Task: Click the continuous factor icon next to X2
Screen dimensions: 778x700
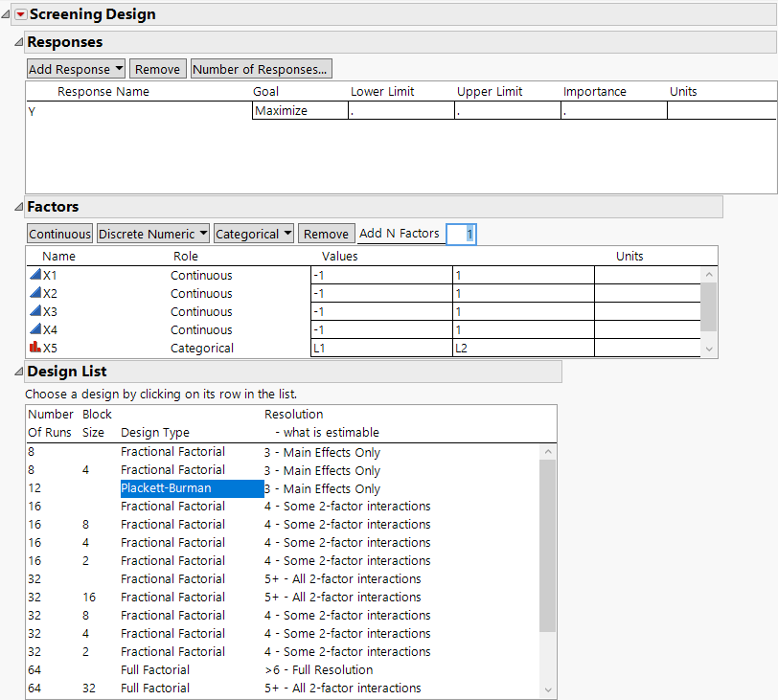Action: [34, 293]
